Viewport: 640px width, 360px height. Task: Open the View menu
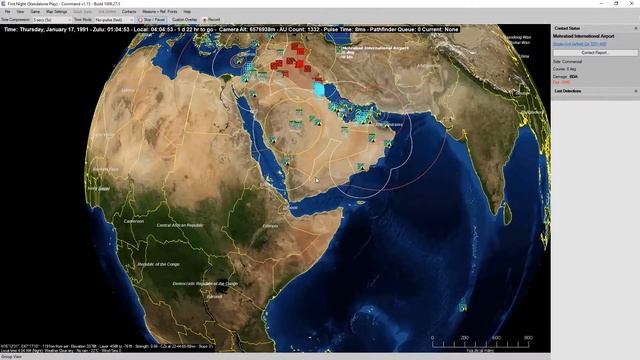tap(20, 11)
